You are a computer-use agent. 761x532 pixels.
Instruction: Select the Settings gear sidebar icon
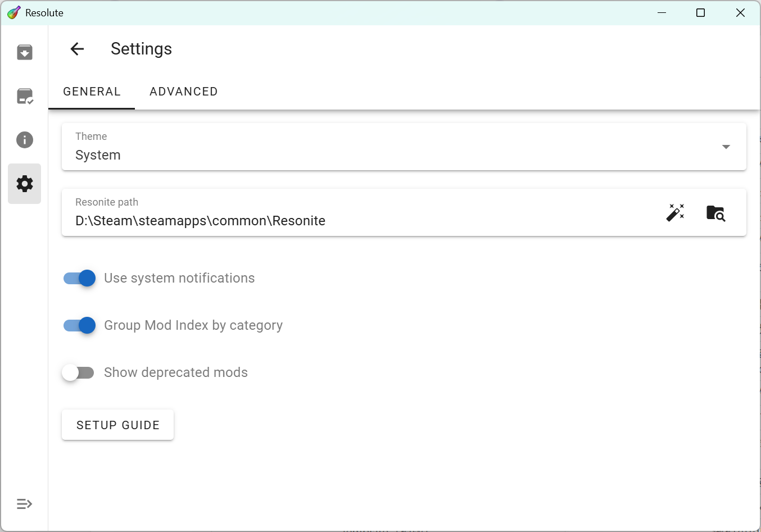[x=24, y=184]
